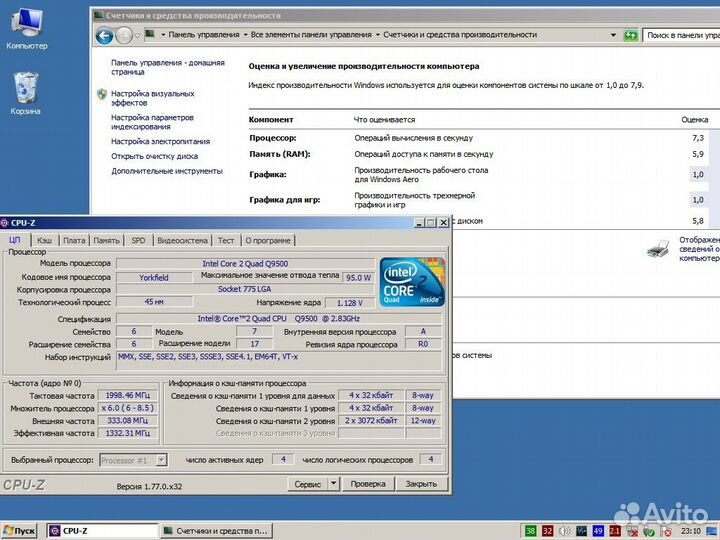This screenshot has width=720, height=540.
Task: Click the printer icon in performance window
Action: coord(658,249)
